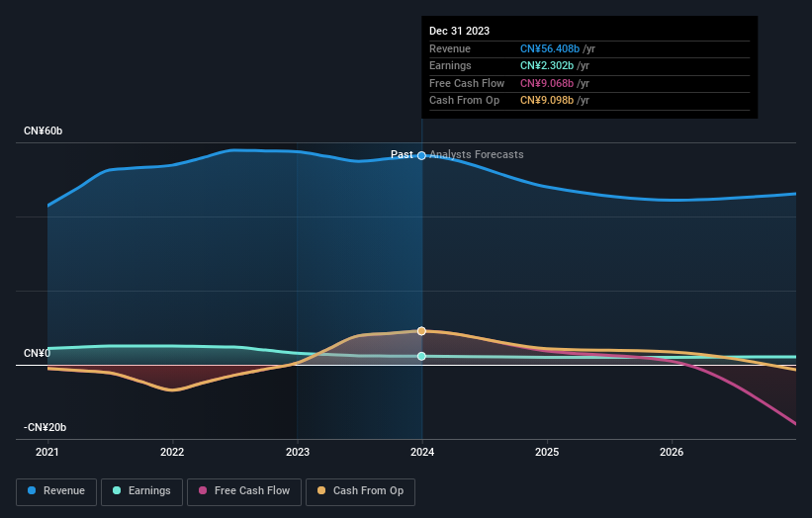Click the teal Earnings data point marker
The image size is (812, 518).
(421, 356)
